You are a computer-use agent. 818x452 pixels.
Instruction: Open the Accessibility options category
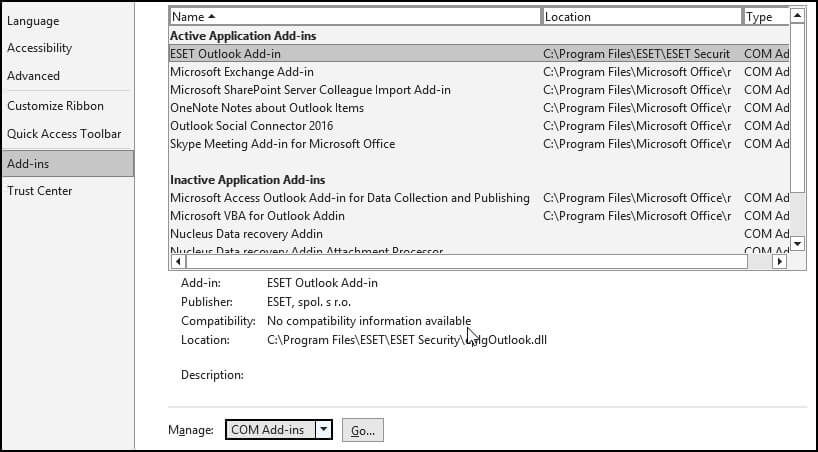pyautogui.click(x=40, y=48)
